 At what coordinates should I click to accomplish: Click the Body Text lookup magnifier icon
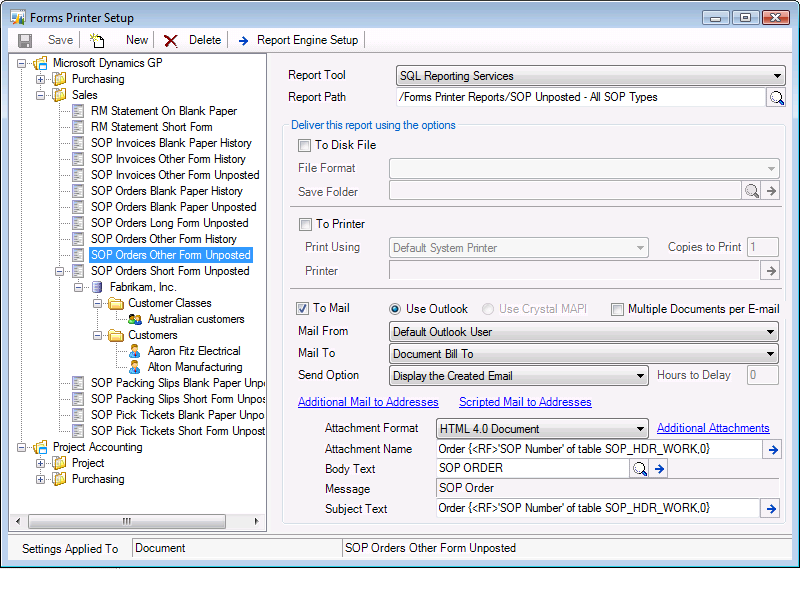[640, 469]
